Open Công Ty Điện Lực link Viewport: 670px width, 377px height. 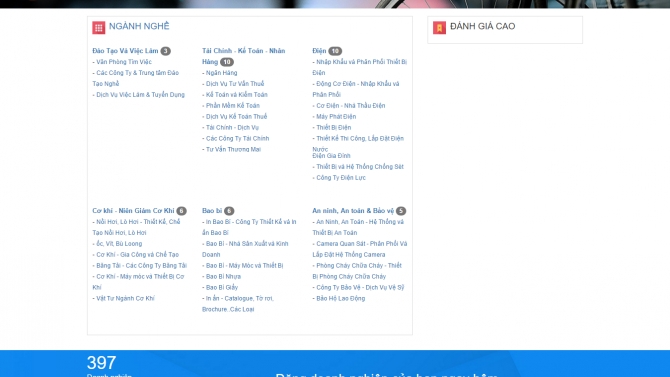click(x=341, y=178)
